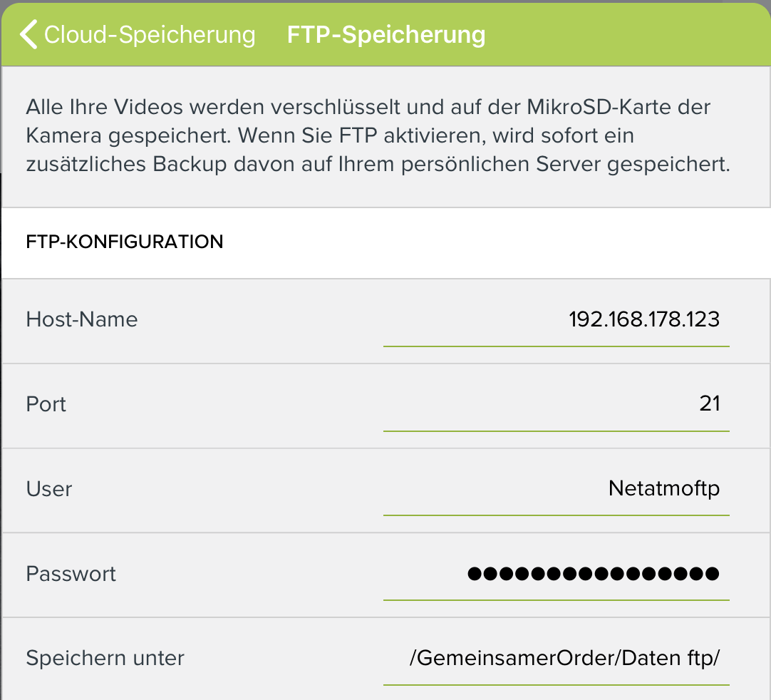
Task: Select the FTP-KONFIGURATION section header
Action: pyautogui.click(x=125, y=242)
